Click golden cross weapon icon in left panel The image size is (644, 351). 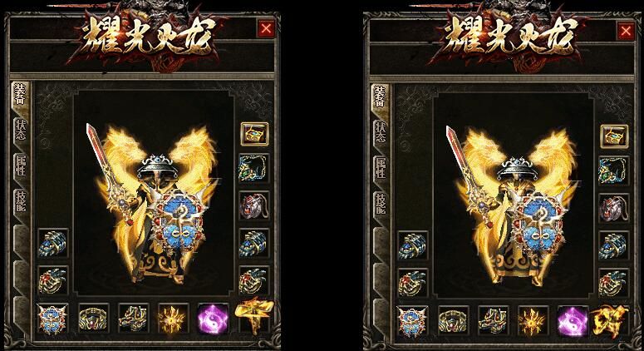click(254, 316)
